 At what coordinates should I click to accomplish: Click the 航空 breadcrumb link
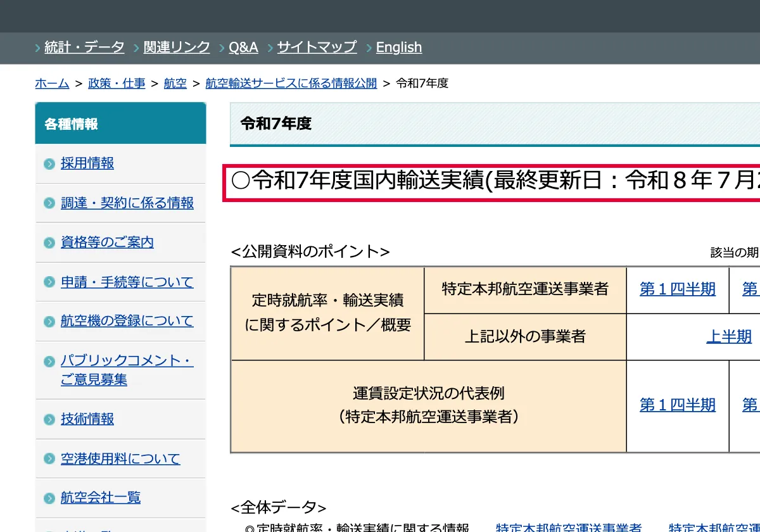point(175,83)
